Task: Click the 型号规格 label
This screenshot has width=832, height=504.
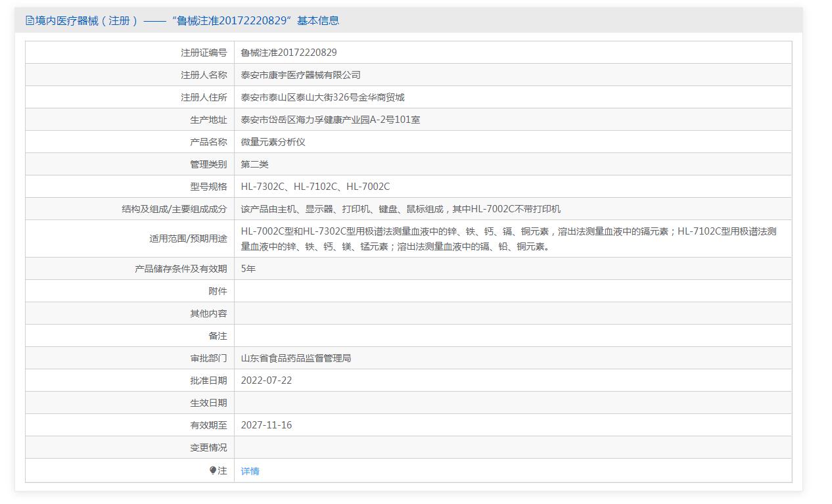Action: 208,187
